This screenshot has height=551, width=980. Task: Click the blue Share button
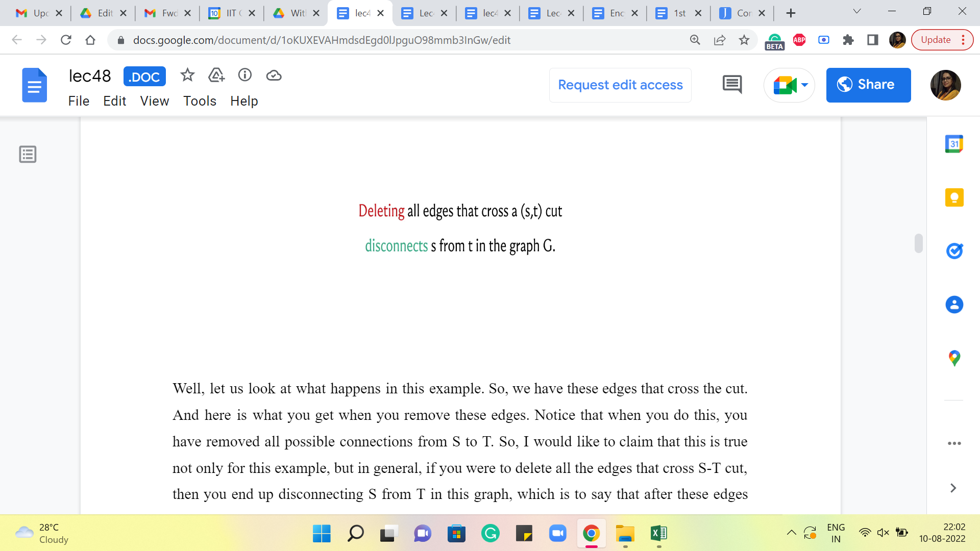pos(868,85)
